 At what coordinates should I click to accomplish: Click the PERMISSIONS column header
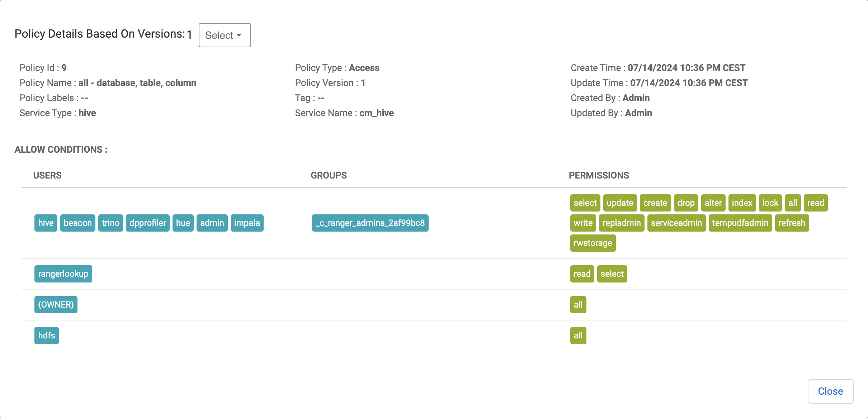(x=599, y=175)
